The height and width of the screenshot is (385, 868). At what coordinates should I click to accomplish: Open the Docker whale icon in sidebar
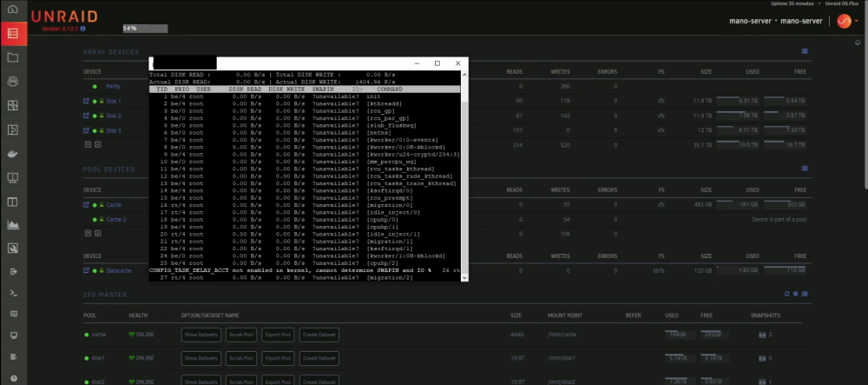tap(13, 154)
